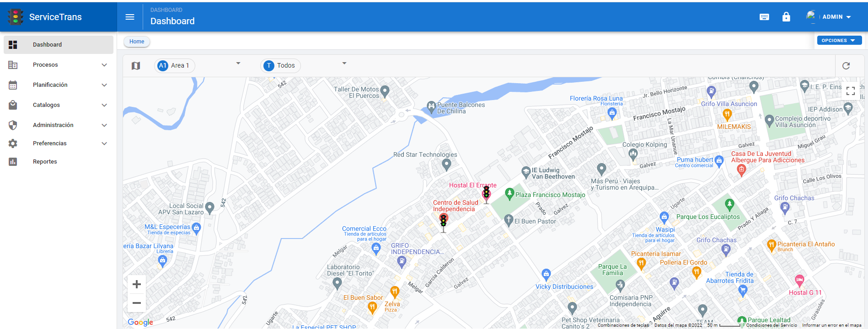Open the Reportes menu item
The width and height of the screenshot is (868, 329).
tap(45, 162)
